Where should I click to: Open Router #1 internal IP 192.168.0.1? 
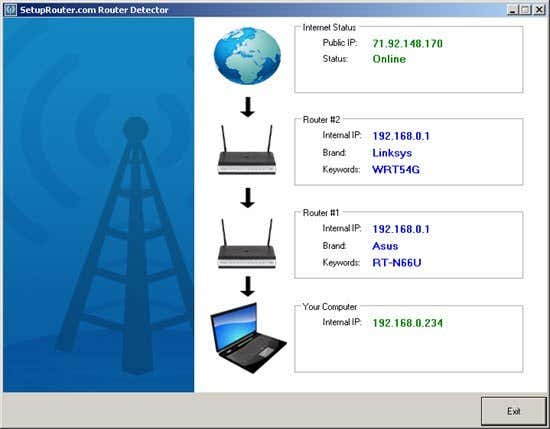[x=401, y=229]
